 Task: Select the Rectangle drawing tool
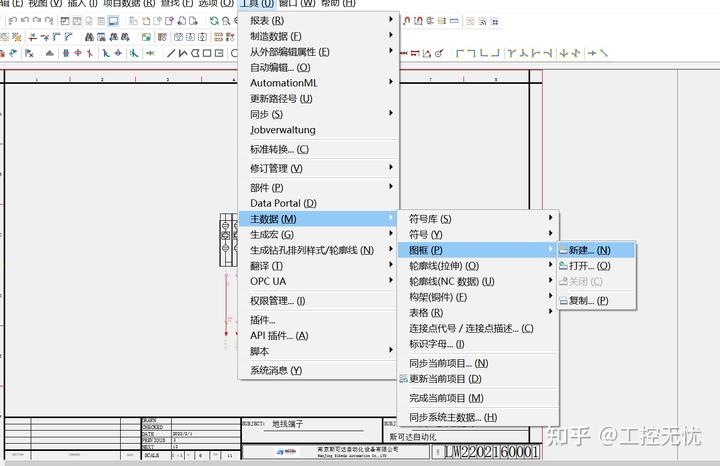207,53
